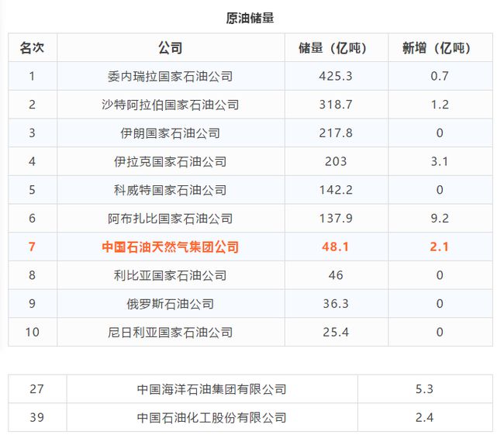504x445 pixels.
Task: Select 委内瑞拉国家石油公司 company cell
Action: [171, 76]
